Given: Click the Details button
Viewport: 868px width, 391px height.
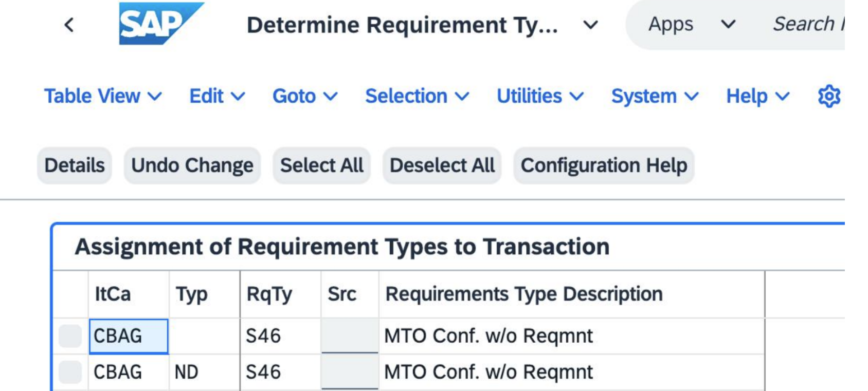Looking at the screenshot, I should coord(75,165).
